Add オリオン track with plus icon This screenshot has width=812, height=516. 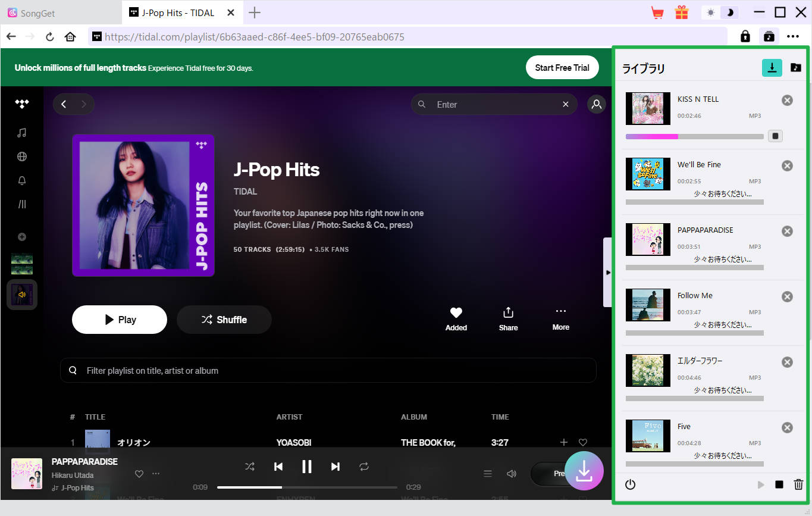pos(564,442)
